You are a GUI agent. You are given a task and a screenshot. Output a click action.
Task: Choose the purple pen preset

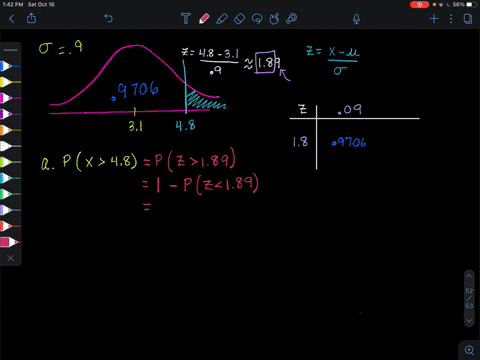(10, 114)
